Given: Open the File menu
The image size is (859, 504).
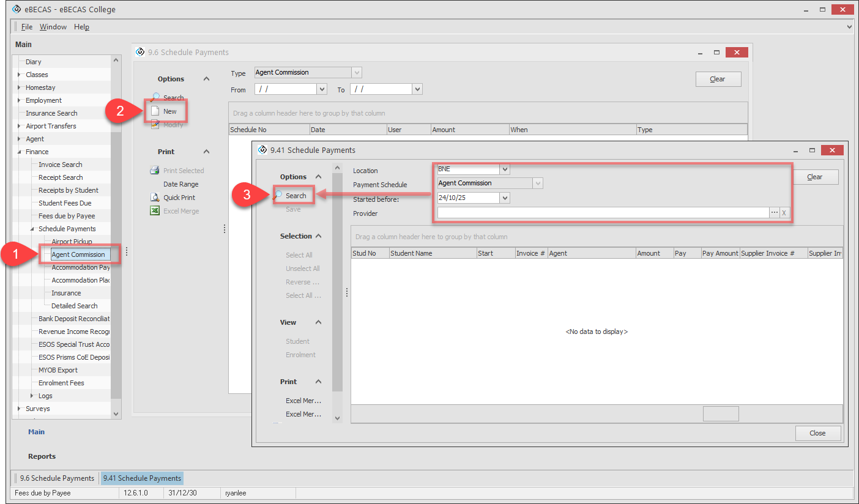Looking at the screenshot, I should pyautogui.click(x=27, y=27).
